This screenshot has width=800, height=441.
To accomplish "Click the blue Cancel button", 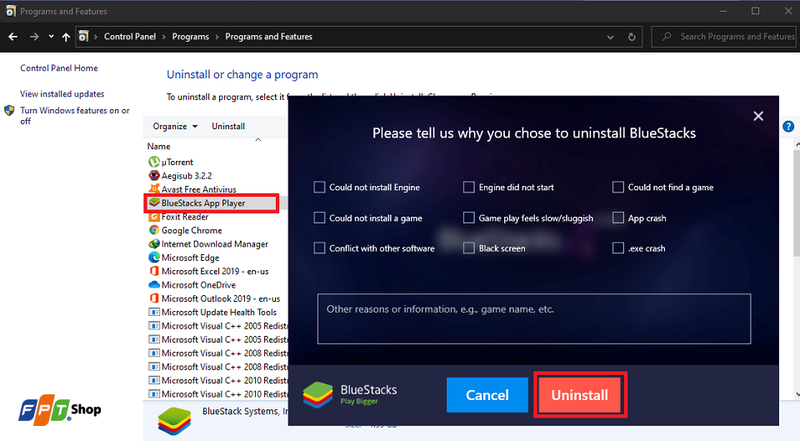I will [487, 395].
